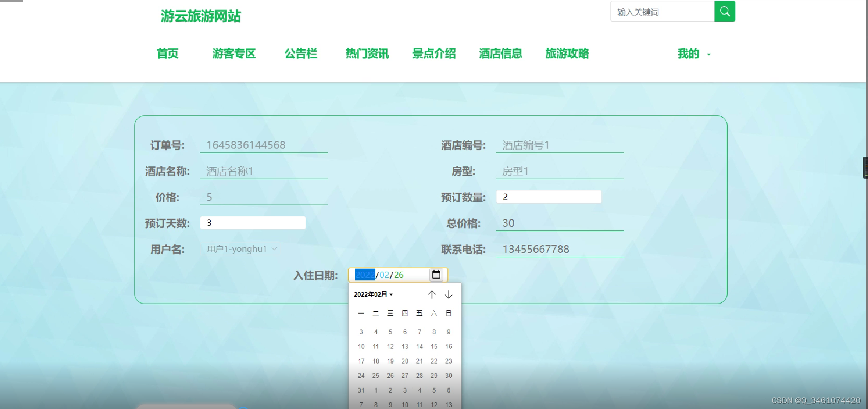Open the calendar picker icon in 入住日期

point(436,274)
